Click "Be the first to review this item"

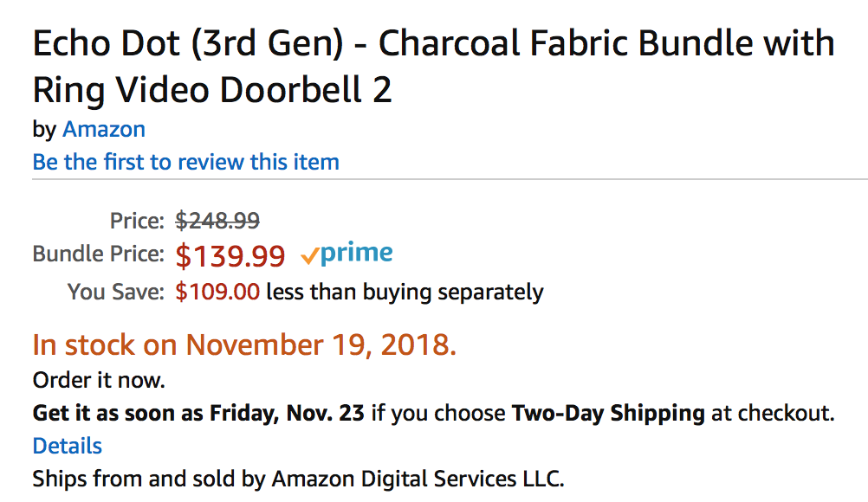tap(185, 162)
